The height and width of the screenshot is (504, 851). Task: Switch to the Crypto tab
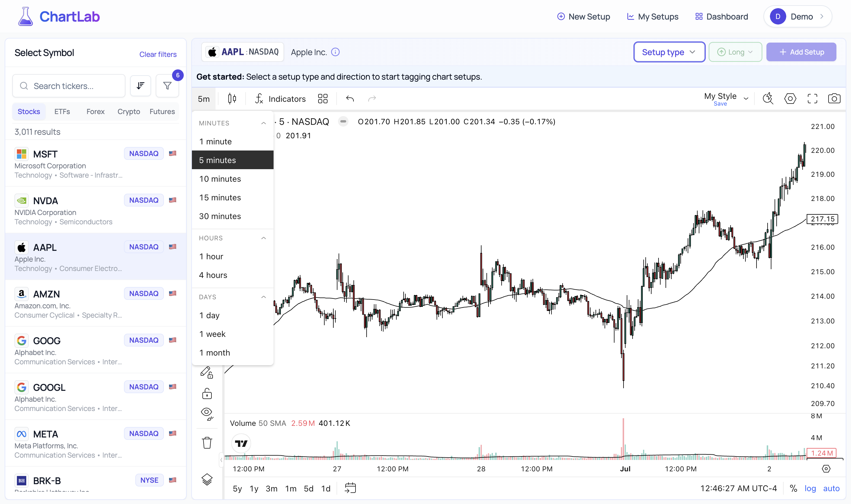coord(129,111)
